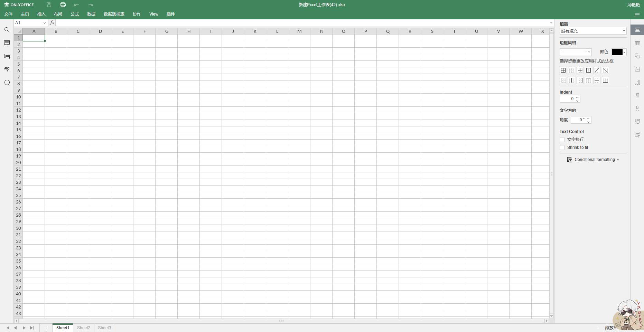
Task: Apply left border to cell
Action: 563,80
